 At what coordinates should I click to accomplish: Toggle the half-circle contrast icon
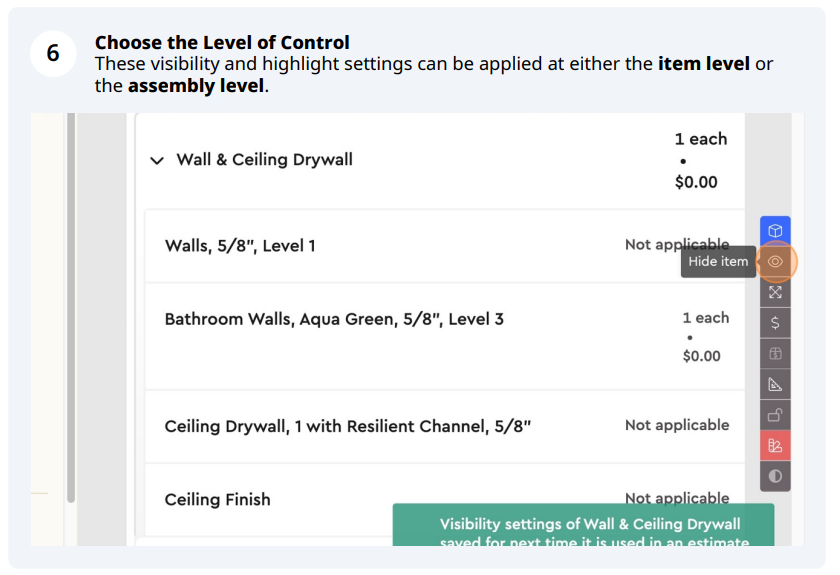tap(775, 476)
